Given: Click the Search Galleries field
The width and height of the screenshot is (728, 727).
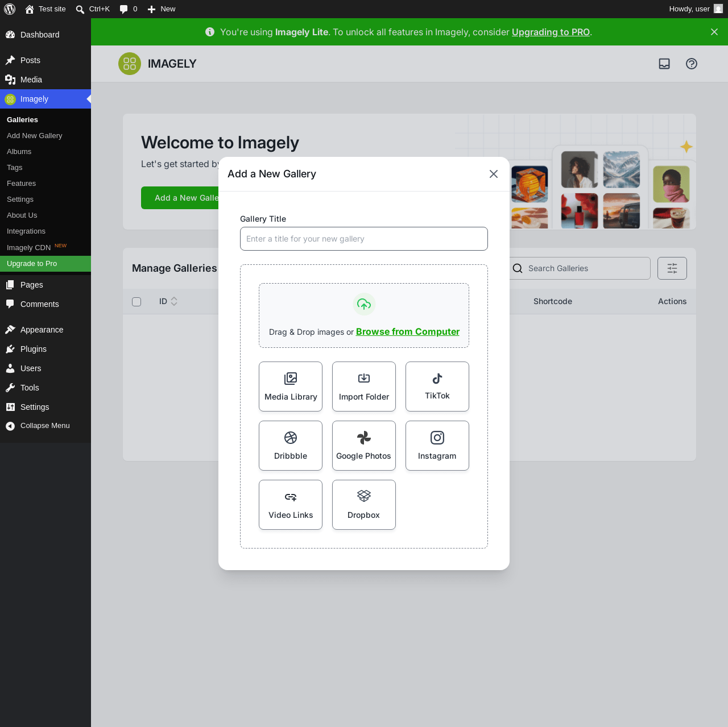Looking at the screenshot, I should pos(580,268).
